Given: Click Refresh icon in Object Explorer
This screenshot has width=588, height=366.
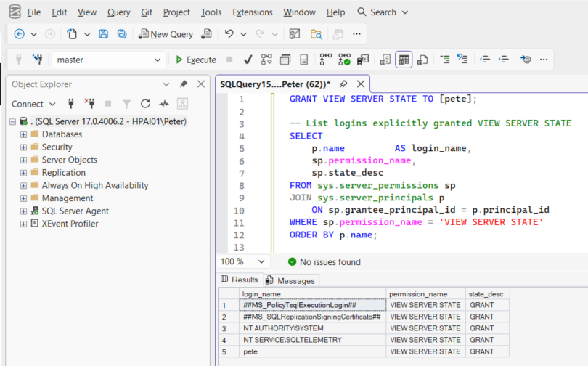Looking at the screenshot, I should pyautogui.click(x=145, y=104).
